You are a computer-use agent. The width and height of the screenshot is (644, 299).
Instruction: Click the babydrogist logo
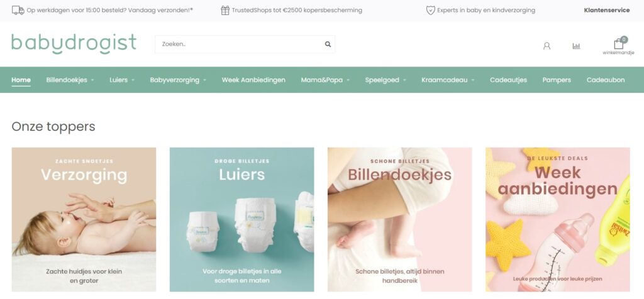pos(74,43)
